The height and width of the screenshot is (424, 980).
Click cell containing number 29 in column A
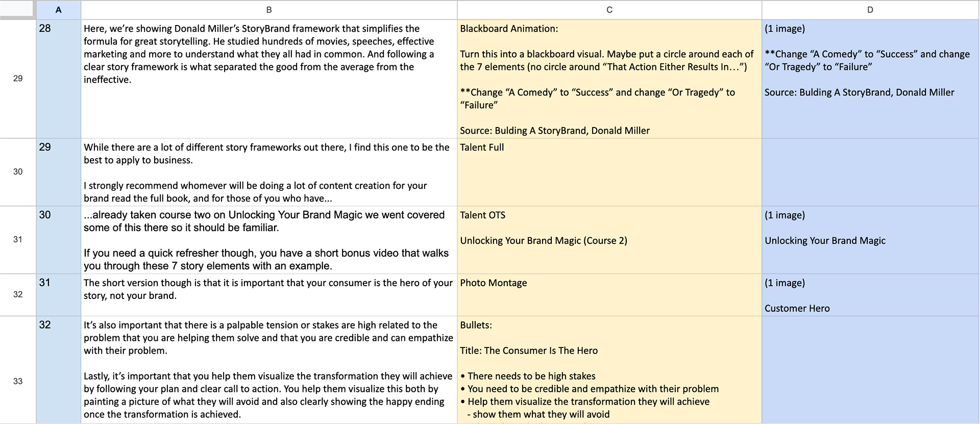(58, 172)
